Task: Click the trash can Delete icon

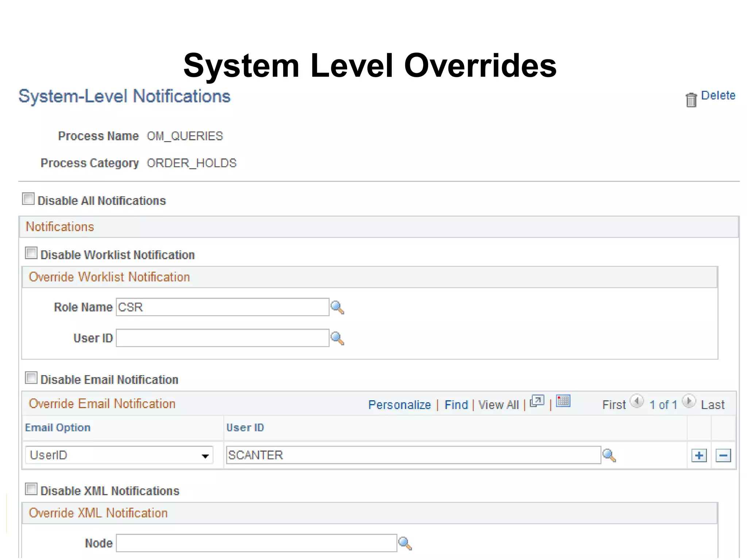Action: 691,100
